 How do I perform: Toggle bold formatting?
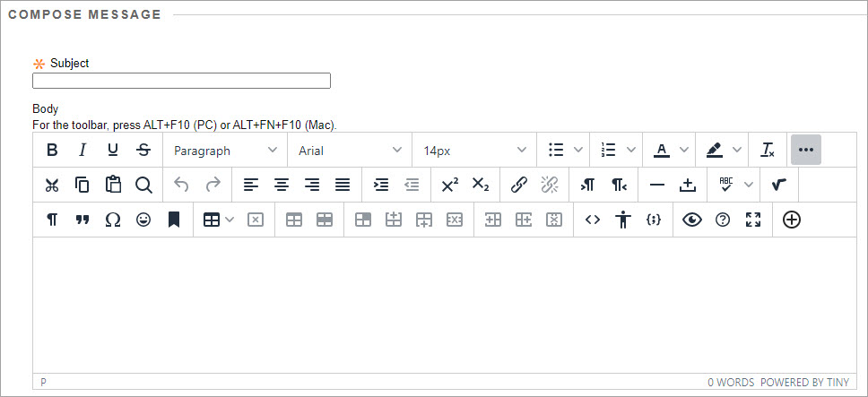pos(52,151)
